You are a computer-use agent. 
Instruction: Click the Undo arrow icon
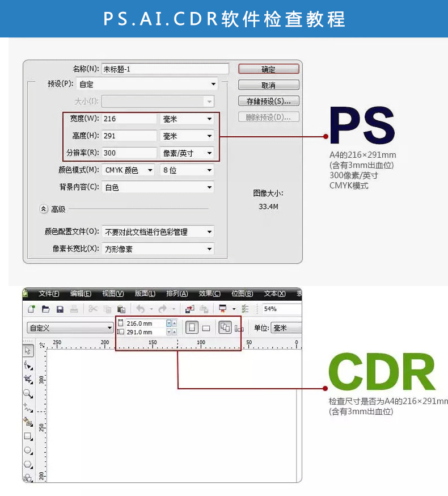coord(141,308)
